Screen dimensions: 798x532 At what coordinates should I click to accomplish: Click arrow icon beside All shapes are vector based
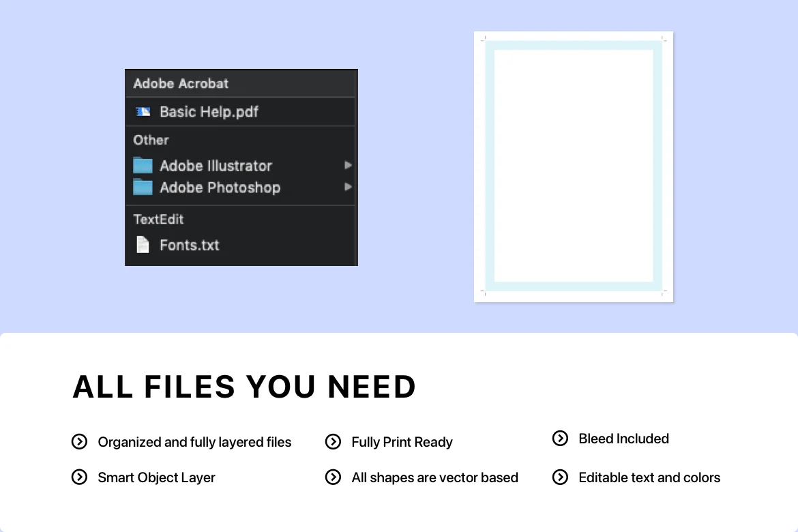[334, 477]
